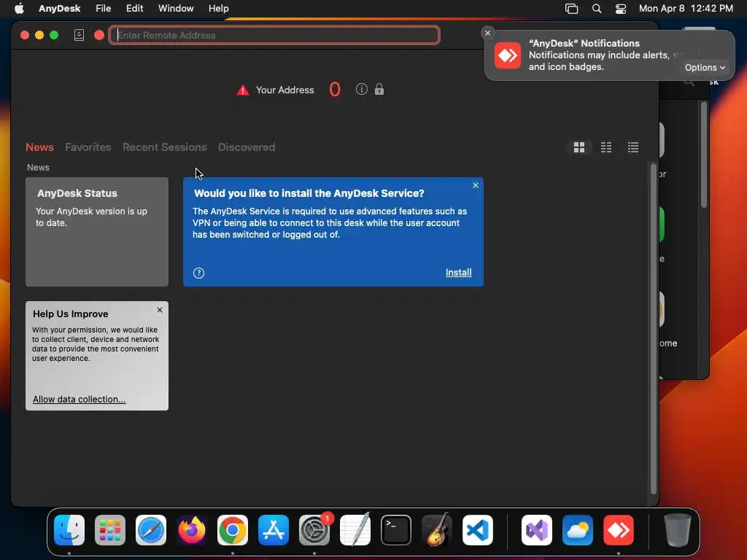The width and height of the screenshot is (747, 560).
Task: Click the background window's scrollbar
Action: [704, 155]
